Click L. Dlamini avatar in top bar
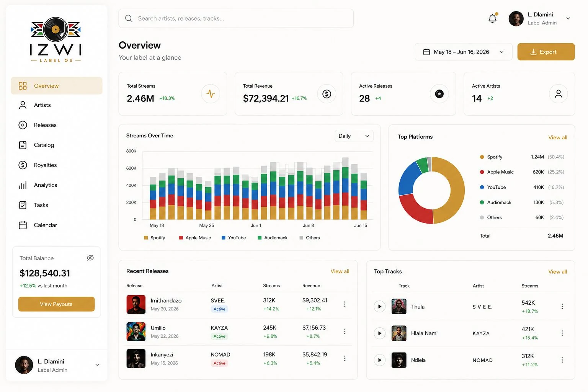This screenshot has height=392, width=588. pos(516,18)
